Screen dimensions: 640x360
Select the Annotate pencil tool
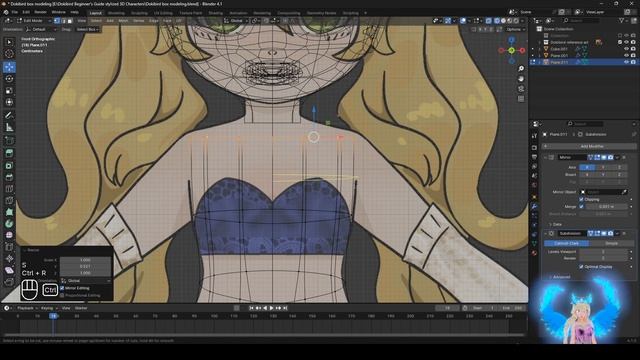click(9, 116)
